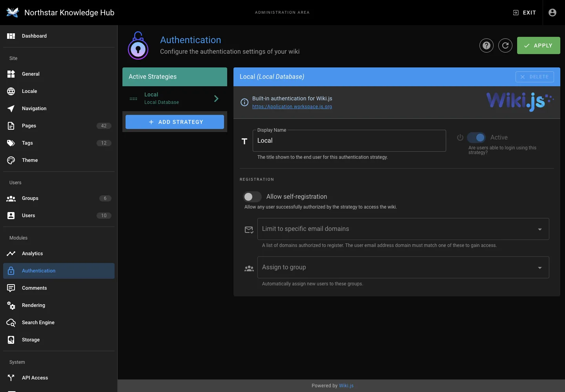Click the Exit button

(524, 13)
